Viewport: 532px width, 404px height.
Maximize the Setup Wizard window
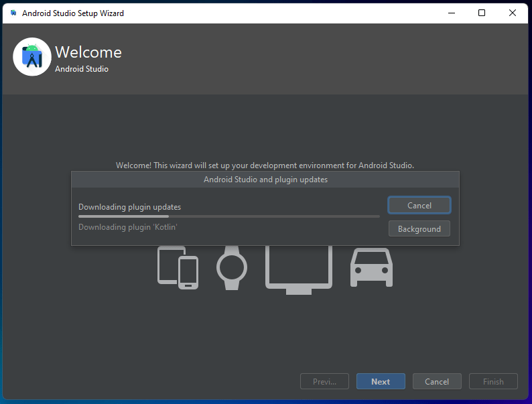coord(482,13)
